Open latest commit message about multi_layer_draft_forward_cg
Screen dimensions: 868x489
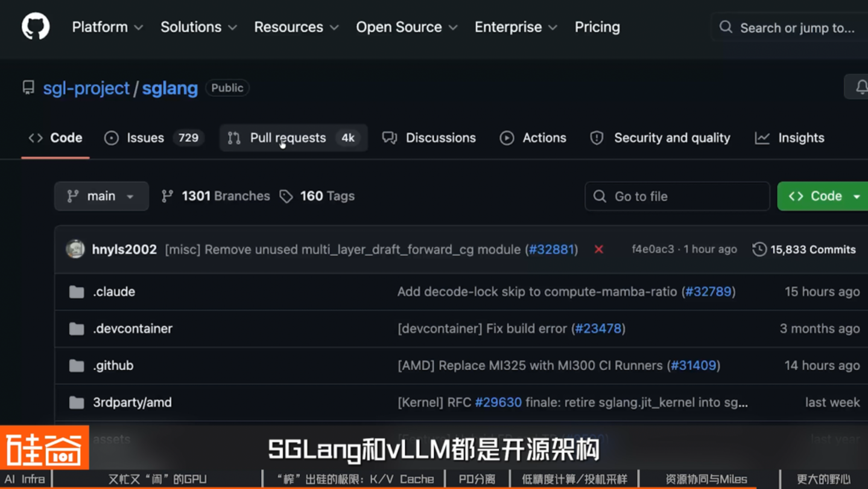pyautogui.click(x=343, y=249)
